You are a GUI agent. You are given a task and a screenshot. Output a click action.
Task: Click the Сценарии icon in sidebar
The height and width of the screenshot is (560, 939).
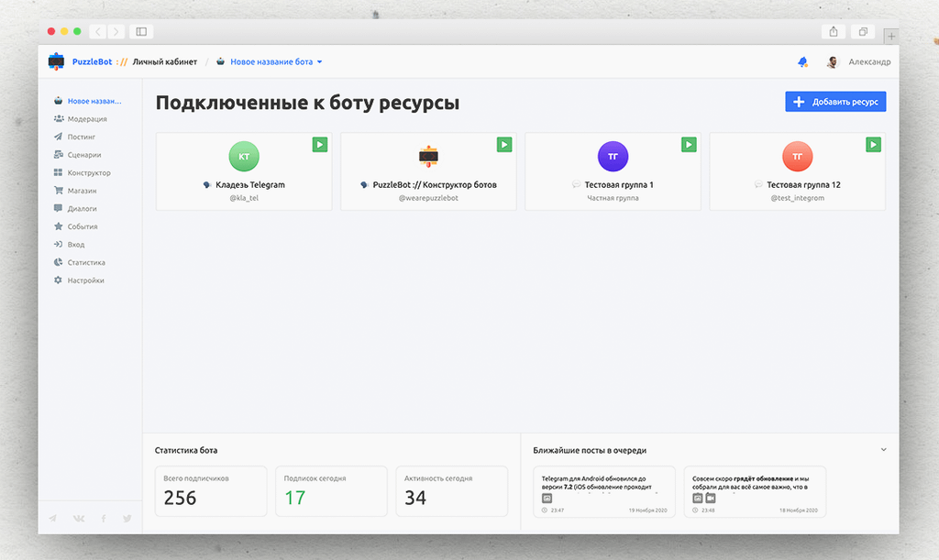click(58, 154)
